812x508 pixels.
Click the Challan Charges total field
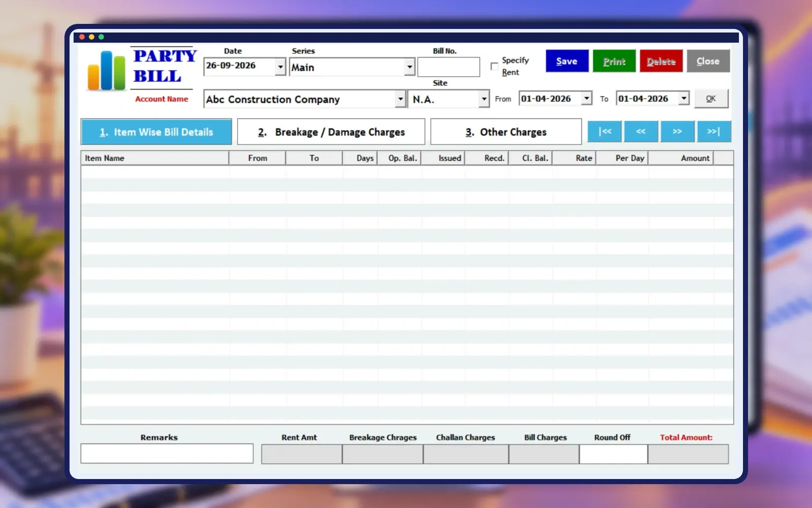[466, 454]
